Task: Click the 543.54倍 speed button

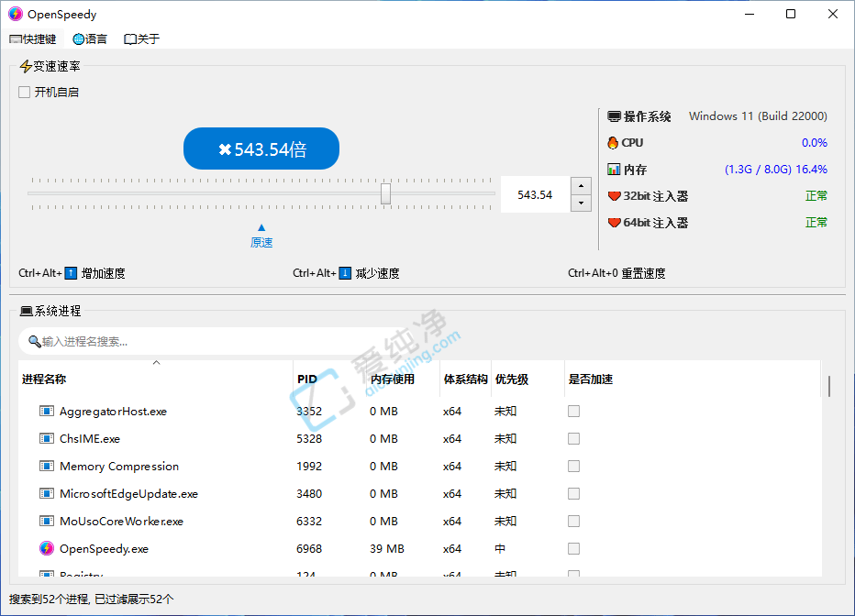Action: 261,149
